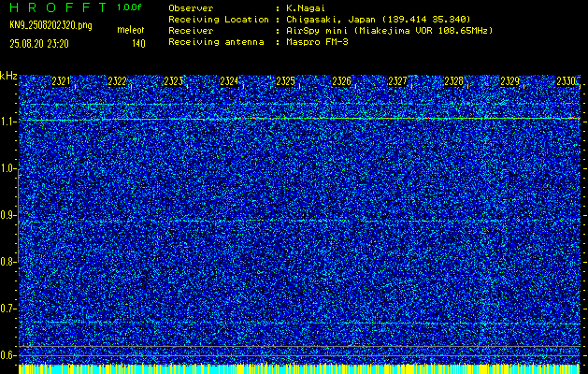
Task: Select the antenna name Maspro FM-3
Action: click(x=317, y=42)
